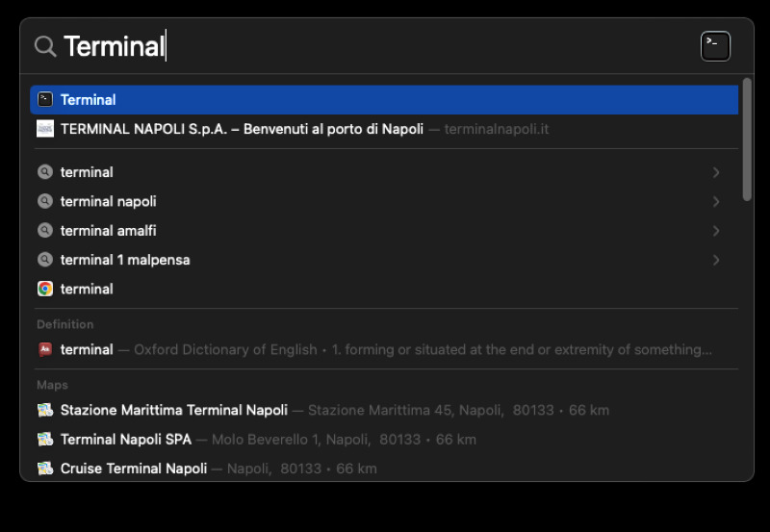Expand the 'terminal 1 malpensa' suggestion chevron
770x532 pixels.
click(x=716, y=260)
